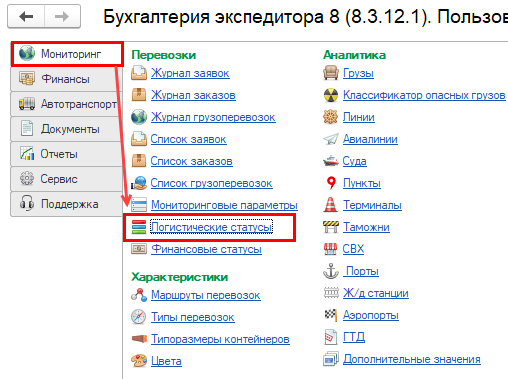The image size is (508, 379).
Task: Open the Финансы section tab
Action: click(66, 79)
